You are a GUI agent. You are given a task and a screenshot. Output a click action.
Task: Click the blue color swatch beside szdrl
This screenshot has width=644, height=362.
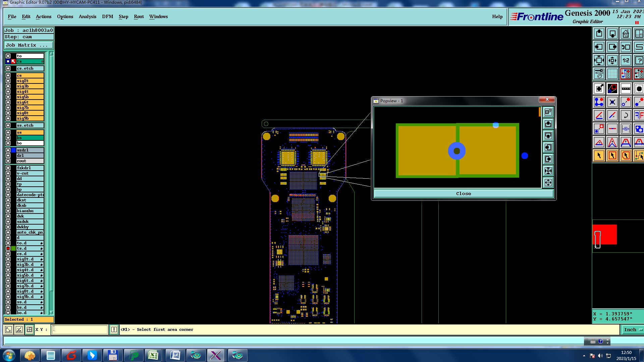pos(13,150)
